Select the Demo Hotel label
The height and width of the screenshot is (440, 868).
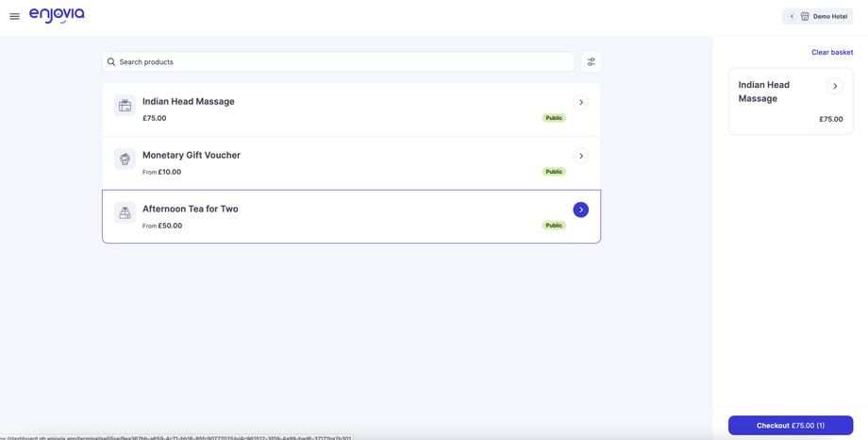[x=830, y=16]
